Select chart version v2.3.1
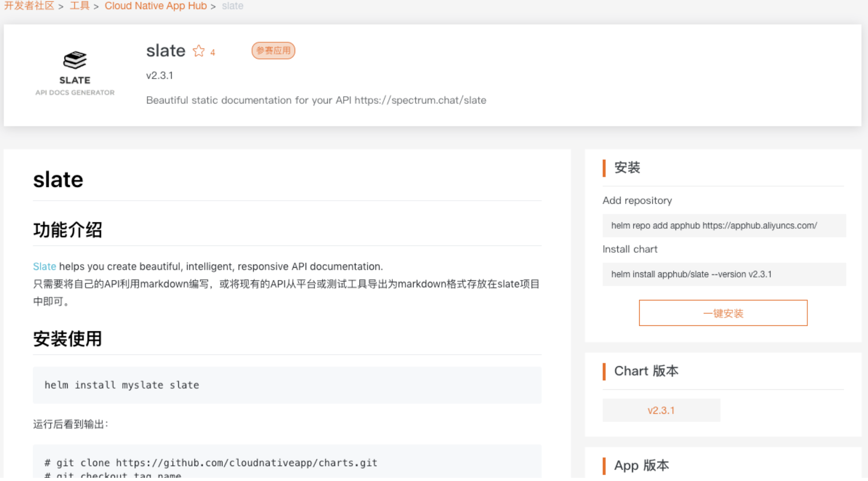 [661, 410]
